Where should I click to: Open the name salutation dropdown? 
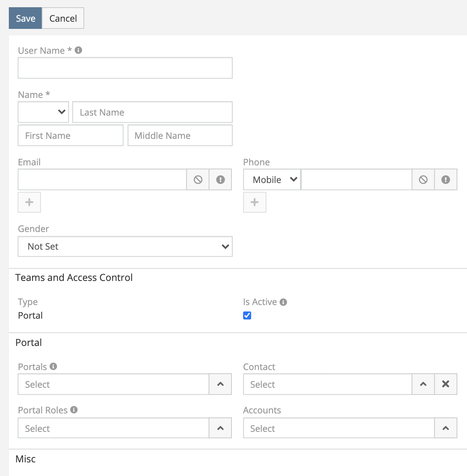pyautogui.click(x=43, y=112)
